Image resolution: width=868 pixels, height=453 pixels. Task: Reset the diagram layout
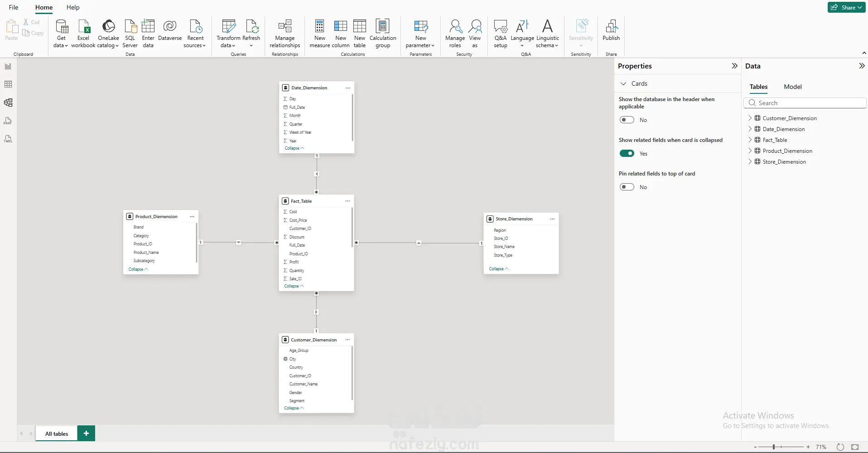pos(840,447)
